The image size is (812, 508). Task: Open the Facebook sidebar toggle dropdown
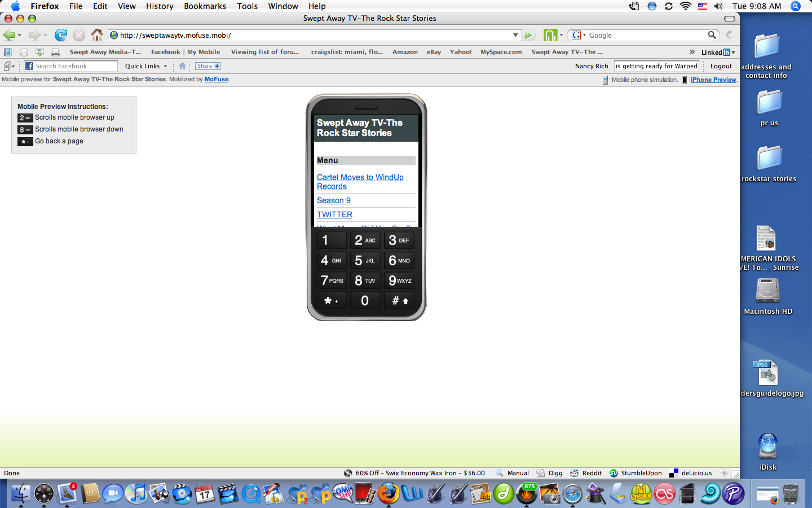click(9, 66)
